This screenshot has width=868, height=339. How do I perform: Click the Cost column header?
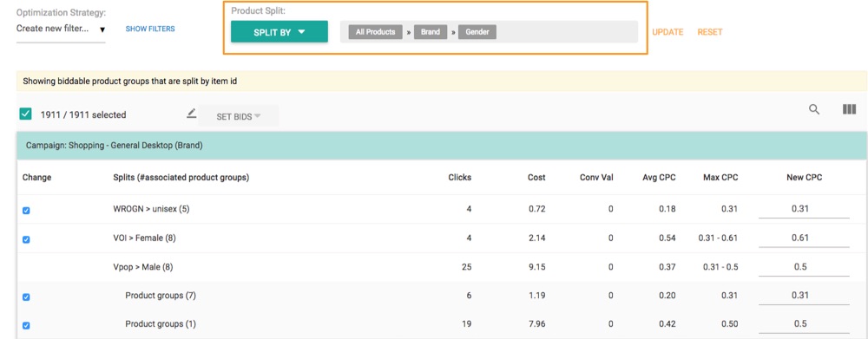536,178
